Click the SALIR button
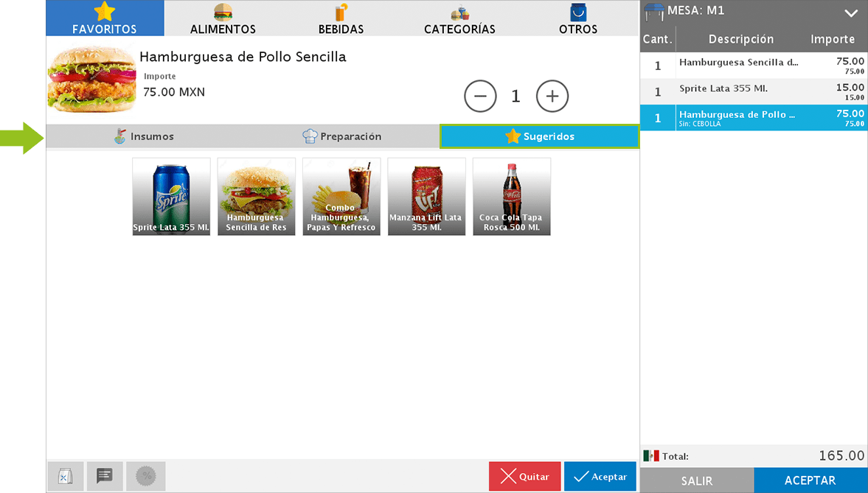 point(696,480)
